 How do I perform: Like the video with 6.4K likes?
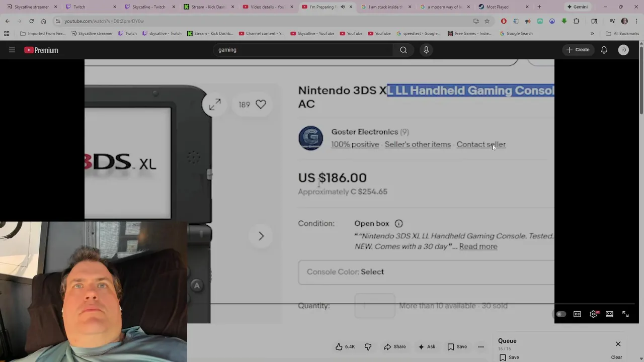pyautogui.click(x=345, y=346)
